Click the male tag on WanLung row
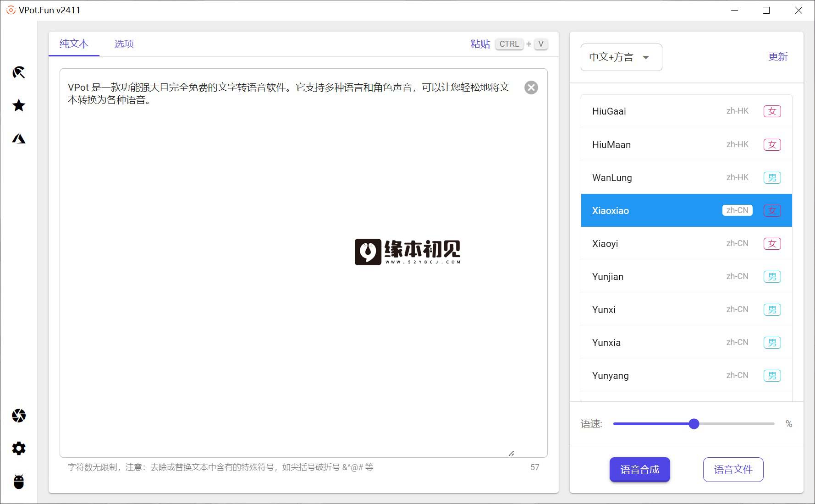Viewport: 815px width, 504px height. (x=772, y=178)
